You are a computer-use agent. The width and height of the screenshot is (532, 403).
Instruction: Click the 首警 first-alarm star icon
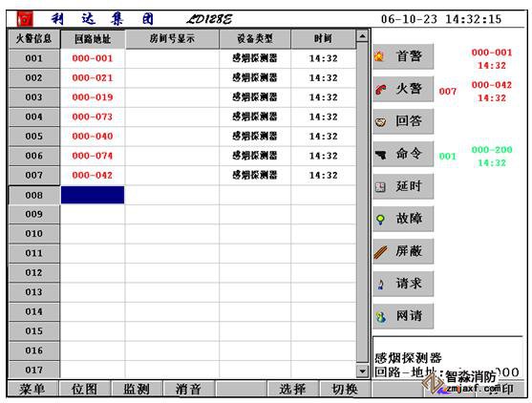[x=379, y=56]
